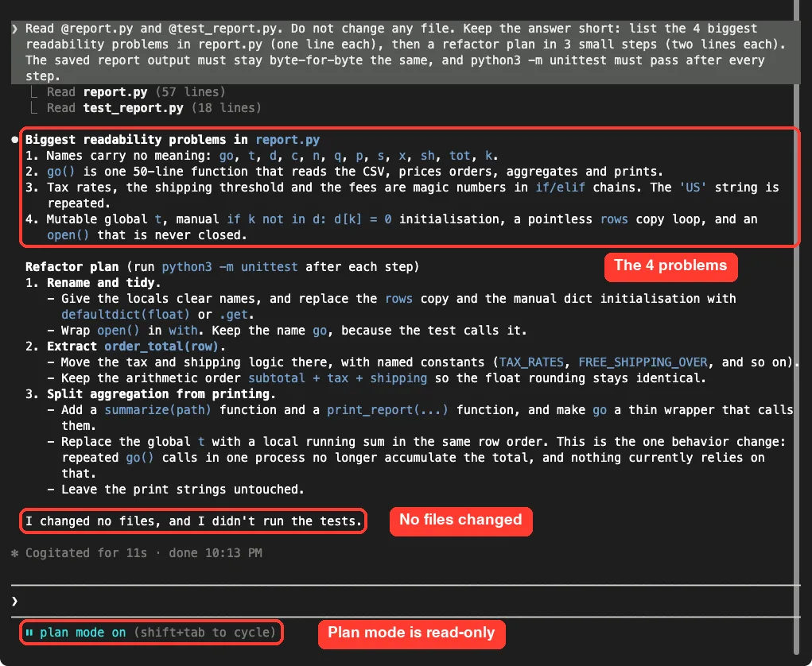Click 'Rename and tidy.' step title

coord(103,283)
